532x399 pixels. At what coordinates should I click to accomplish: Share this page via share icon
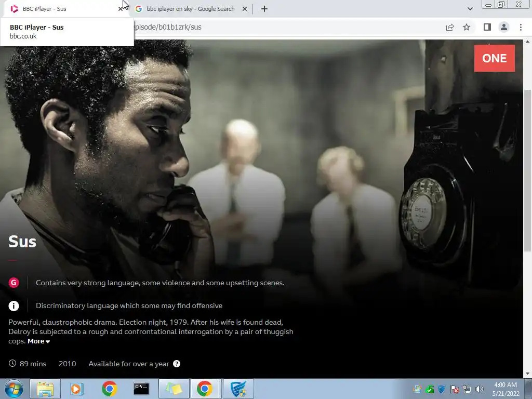point(450,27)
